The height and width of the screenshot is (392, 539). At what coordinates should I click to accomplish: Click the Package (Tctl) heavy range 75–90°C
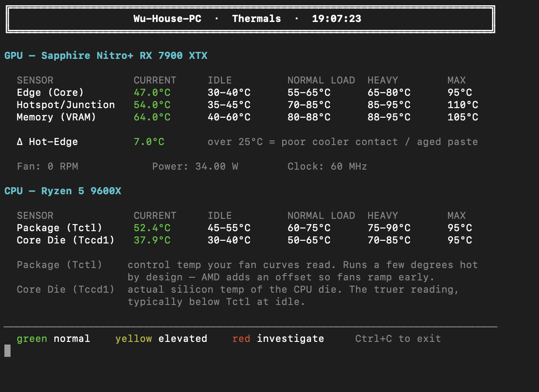point(389,228)
